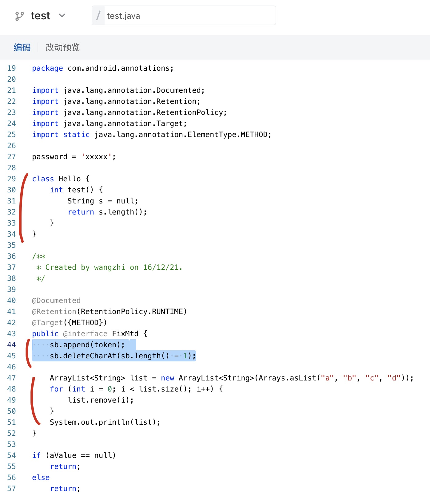Click line number 44 in the gutter
430x504 pixels.
pos(11,345)
